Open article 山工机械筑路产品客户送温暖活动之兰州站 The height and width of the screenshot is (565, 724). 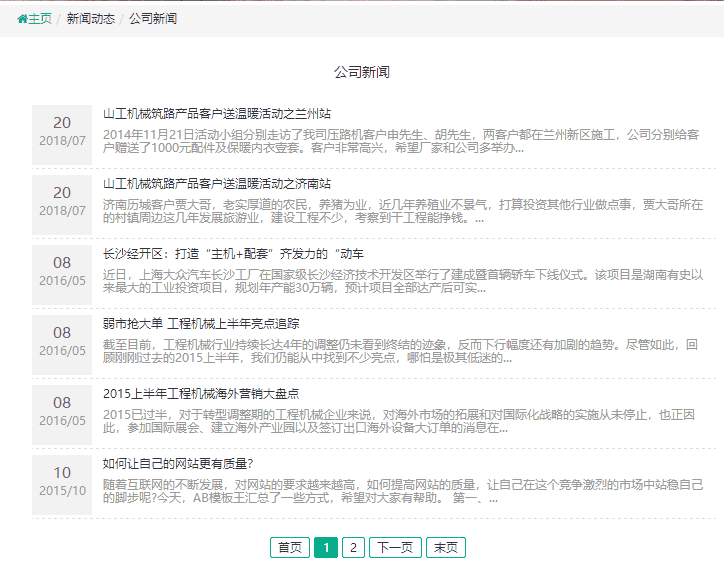point(217,114)
